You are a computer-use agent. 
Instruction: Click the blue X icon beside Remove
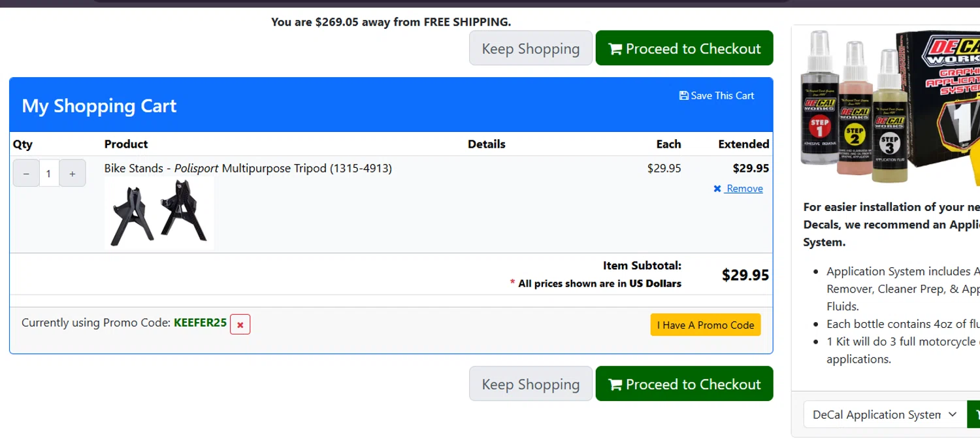point(717,189)
